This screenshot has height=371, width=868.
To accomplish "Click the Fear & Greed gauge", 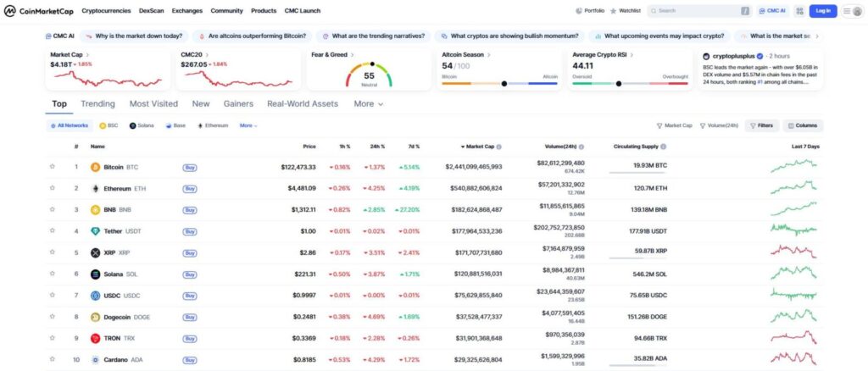I will point(370,74).
